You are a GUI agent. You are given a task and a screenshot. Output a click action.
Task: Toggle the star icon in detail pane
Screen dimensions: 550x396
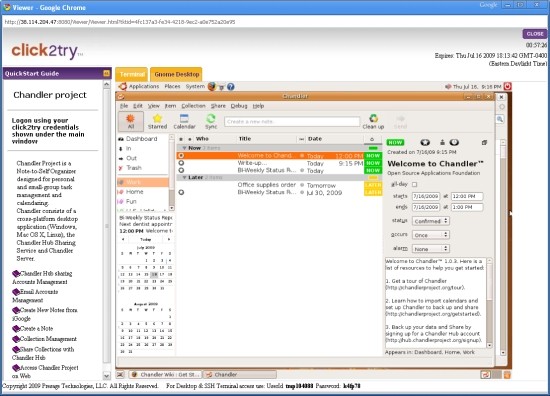click(x=425, y=142)
